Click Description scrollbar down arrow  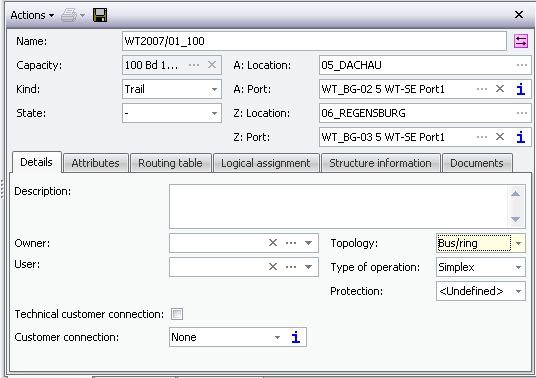(515, 219)
